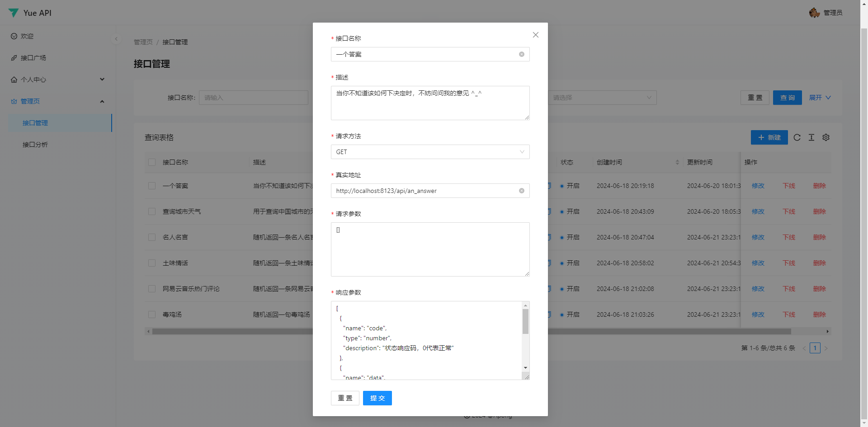Image resolution: width=868 pixels, height=427 pixels.
Task: Open 管理页 from the breadcrumb
Action: tap(143, 42)
